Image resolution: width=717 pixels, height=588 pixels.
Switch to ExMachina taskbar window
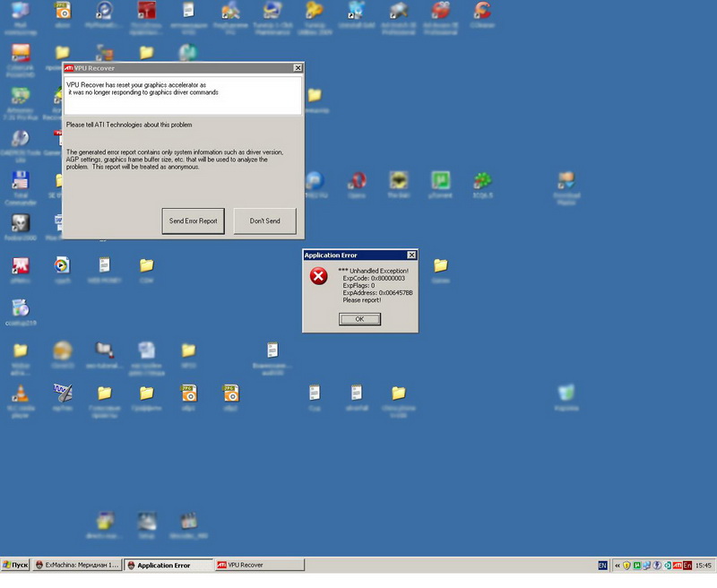[x=77, y=565]
